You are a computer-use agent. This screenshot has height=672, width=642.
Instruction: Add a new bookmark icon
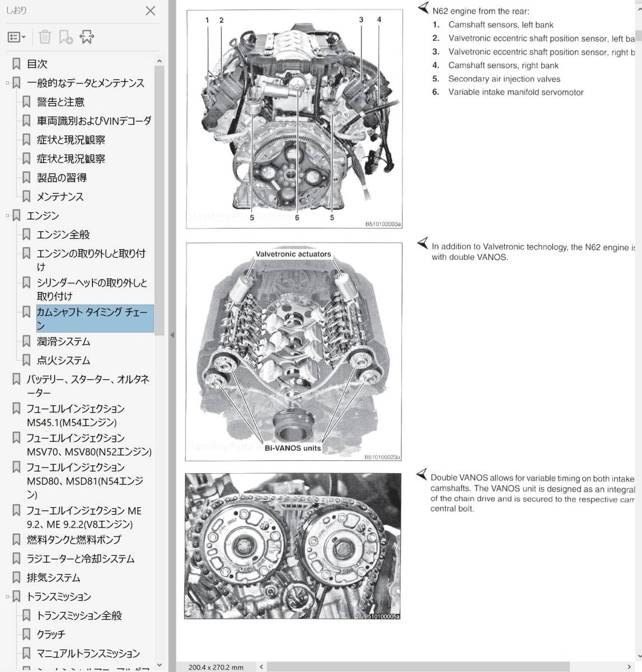tap(66, 37)
